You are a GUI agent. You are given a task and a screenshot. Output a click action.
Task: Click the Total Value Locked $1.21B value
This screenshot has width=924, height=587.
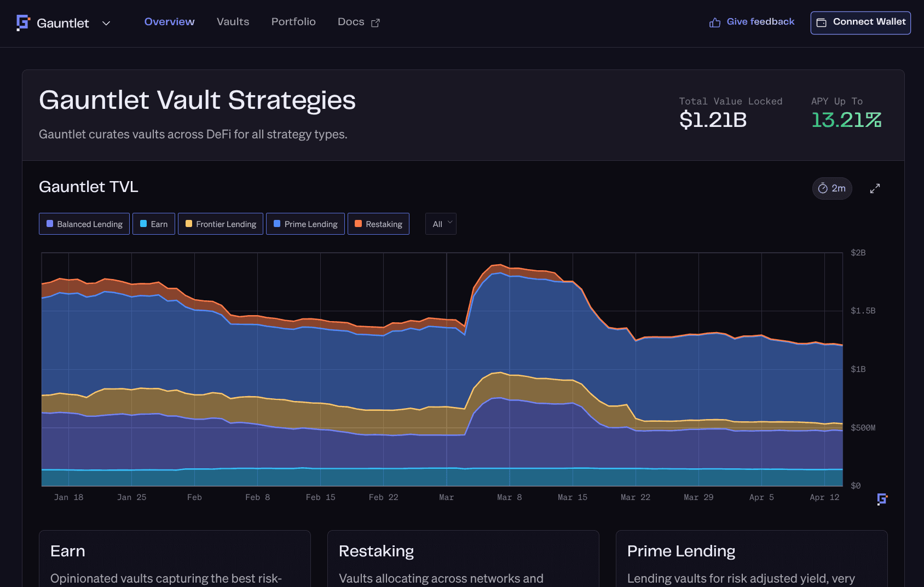click(x=713, y=120)
